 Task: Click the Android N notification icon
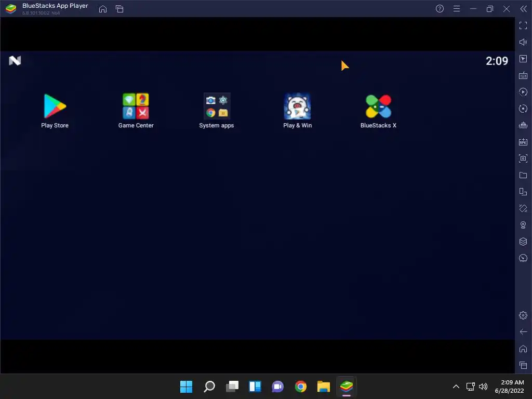15,61
